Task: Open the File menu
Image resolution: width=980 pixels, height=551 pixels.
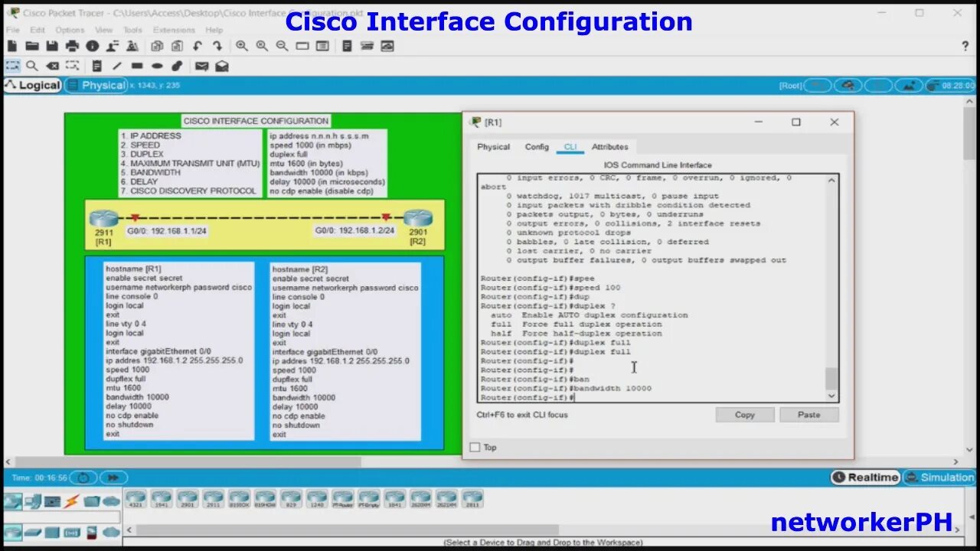Action: coord(13,30)
